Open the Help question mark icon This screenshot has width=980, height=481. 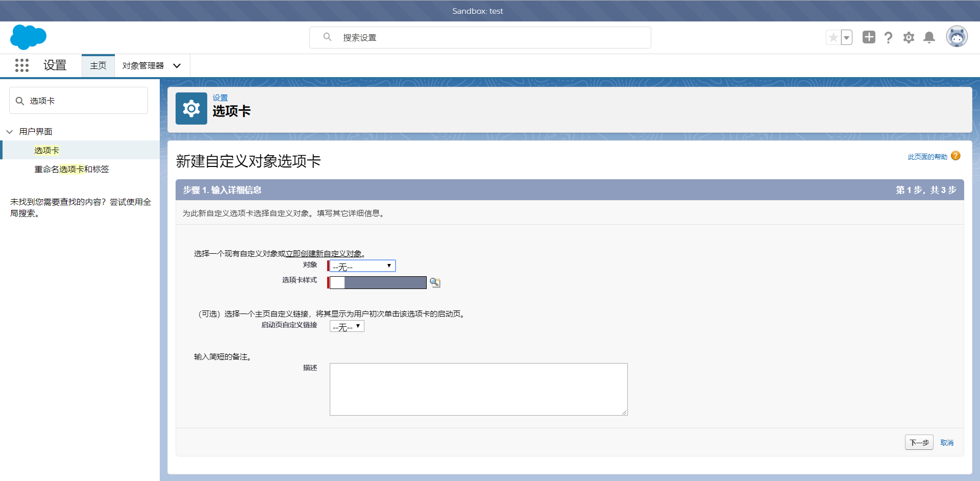[x=888, y=37]
